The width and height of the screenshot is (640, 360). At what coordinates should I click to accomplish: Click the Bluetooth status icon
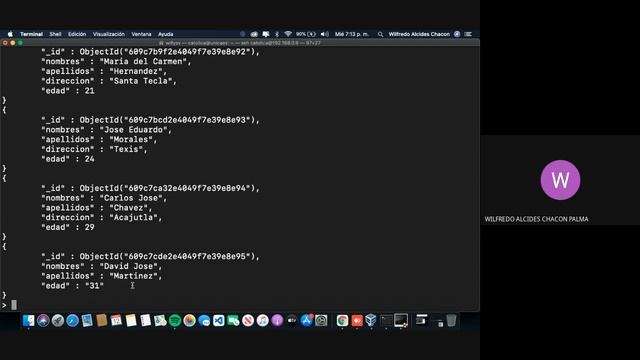277,34
